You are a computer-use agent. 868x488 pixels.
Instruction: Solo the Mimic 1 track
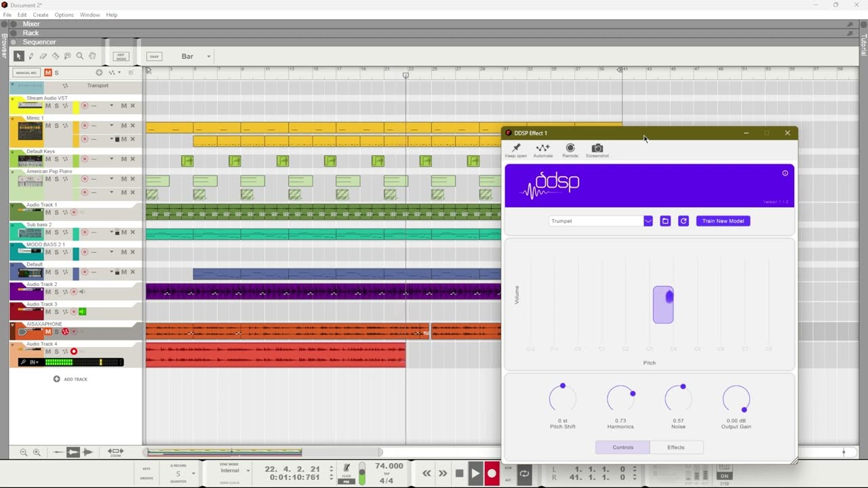point(56,125)
